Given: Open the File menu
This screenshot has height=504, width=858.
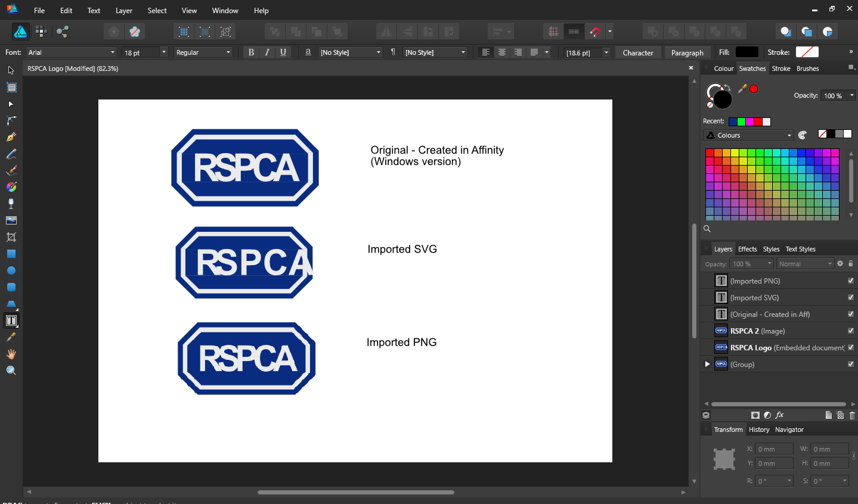Looking at the screenshot, I should [x=39, y=11].
